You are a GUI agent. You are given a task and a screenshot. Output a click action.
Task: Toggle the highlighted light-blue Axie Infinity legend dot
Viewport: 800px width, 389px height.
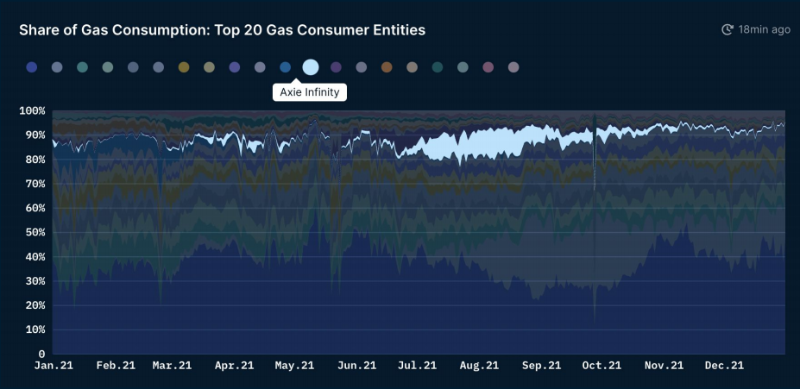(310, 67)
